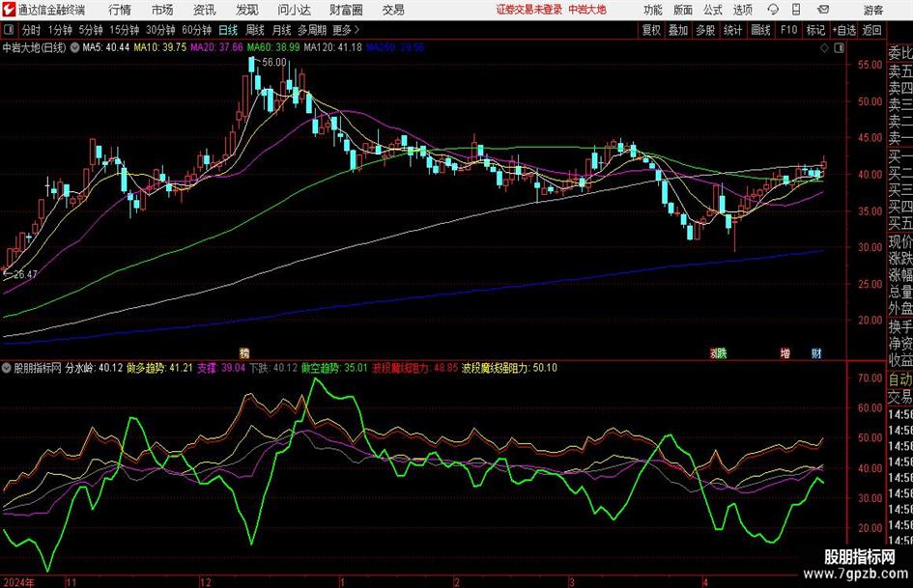Expand dropdown arrow next to 中岩大地(日线)

pos(74,47)
